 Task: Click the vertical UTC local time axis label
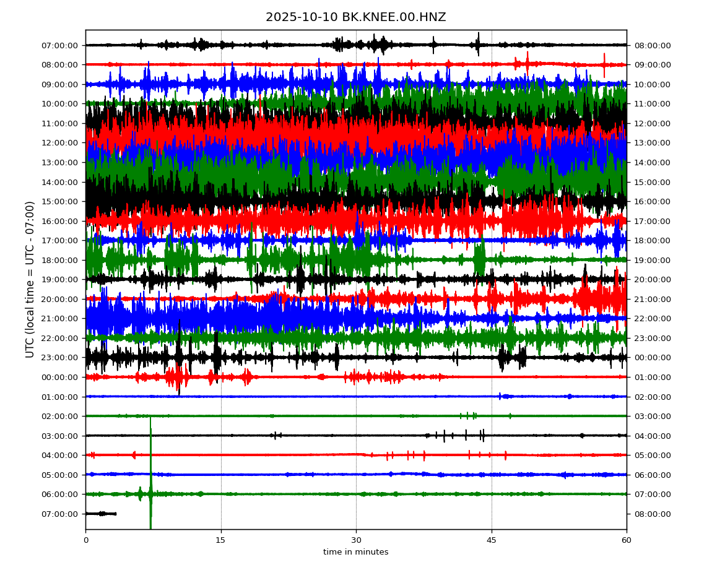(30, 279)
